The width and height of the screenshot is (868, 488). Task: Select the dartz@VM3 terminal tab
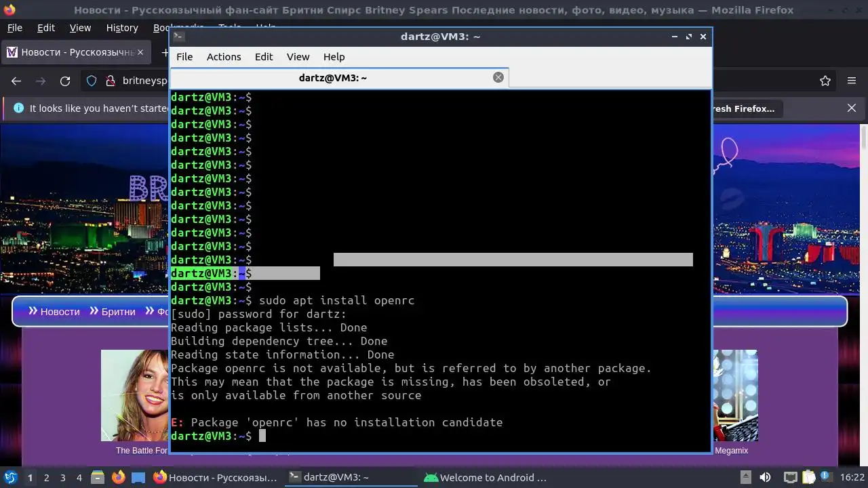pos(339,78)
